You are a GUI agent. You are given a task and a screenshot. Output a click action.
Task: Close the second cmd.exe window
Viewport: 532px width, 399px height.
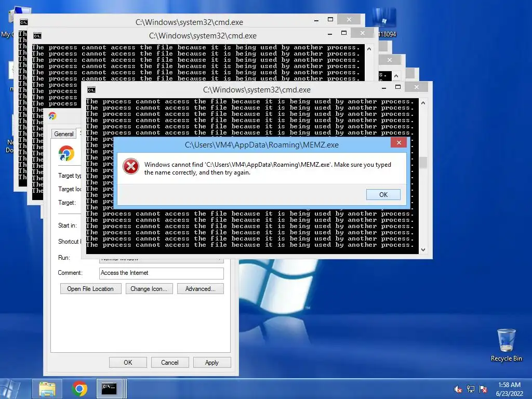(362, 33)
